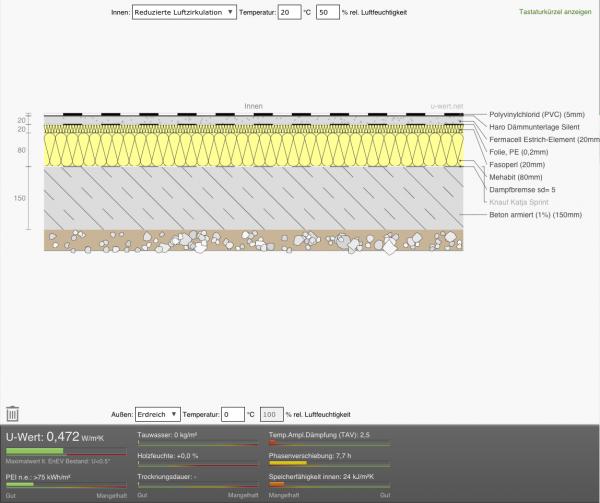Viewport: 600px width, 503px height.
Task: Click the yellow Mehabit insulation layer in drawing
Action: 250,150
